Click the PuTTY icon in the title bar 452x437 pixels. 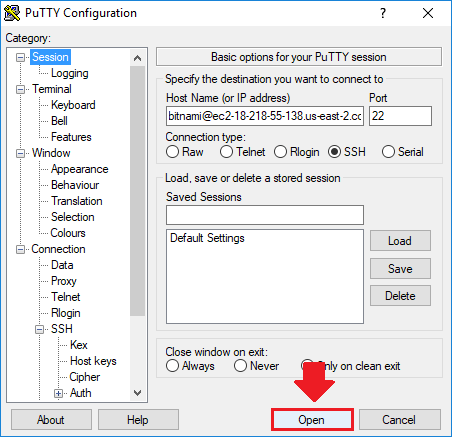tap(12, 13)
